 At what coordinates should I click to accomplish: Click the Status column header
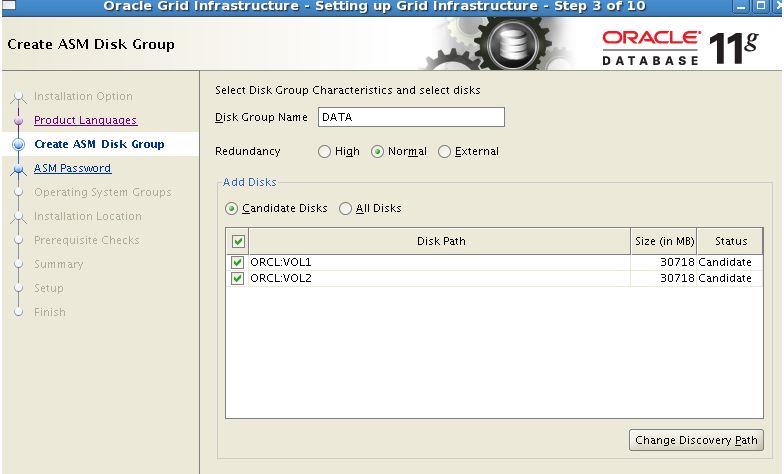(730, 241)
